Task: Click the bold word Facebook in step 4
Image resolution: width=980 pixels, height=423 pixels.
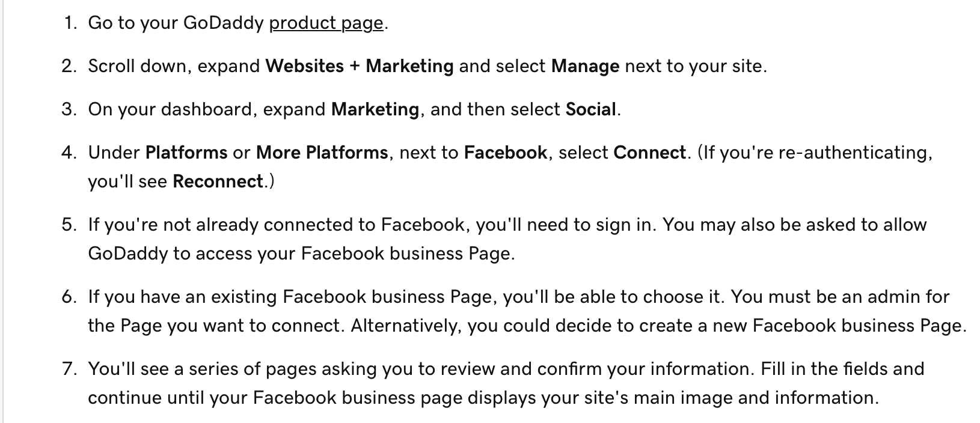Action: click(x=506, y=152)
